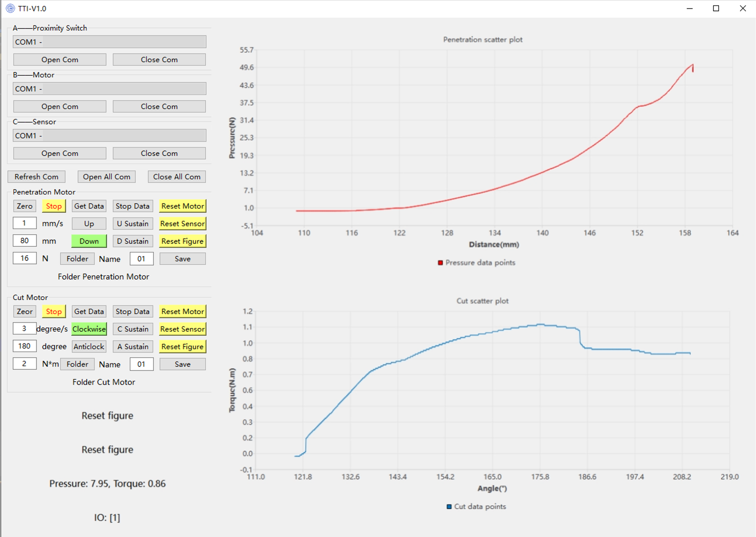Click the 'Pressure: 7.95, Torque: 0.86' readout
Viewport: 756px width, 537px height.
107,483
